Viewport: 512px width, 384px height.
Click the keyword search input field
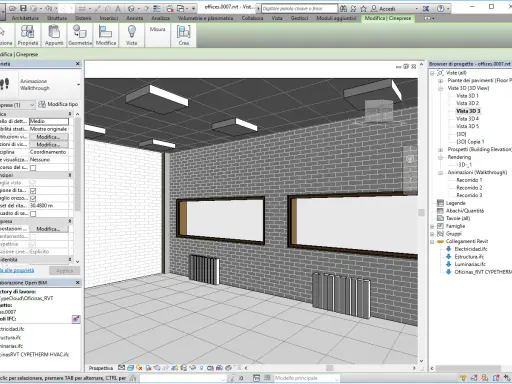coord(299,9)
